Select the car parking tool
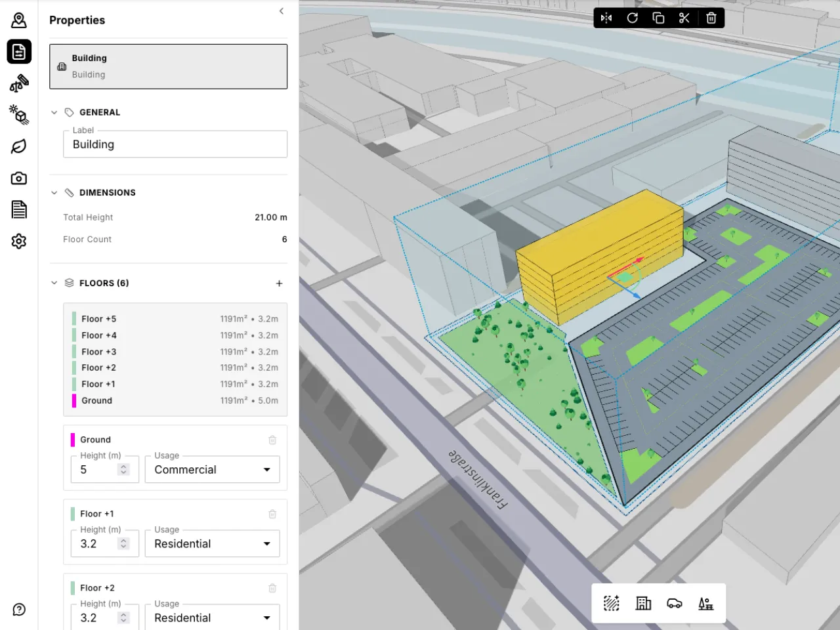This screenshot has width=840, height=630. 675,603
